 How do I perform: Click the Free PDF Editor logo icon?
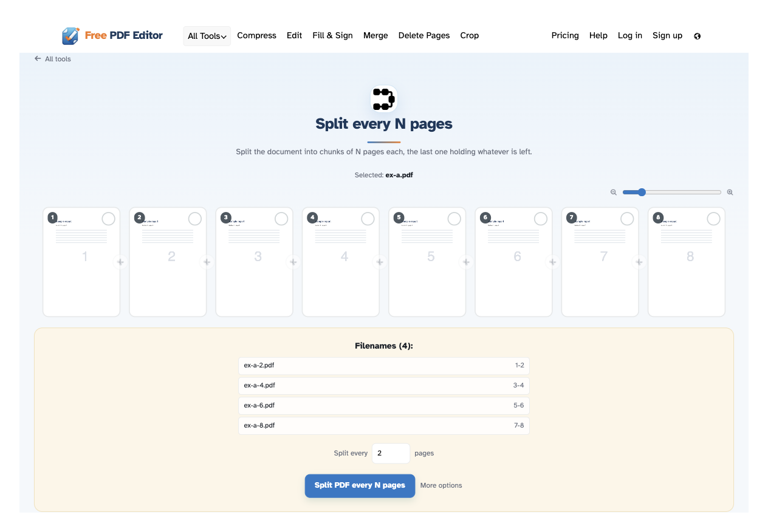coord(70,36)
